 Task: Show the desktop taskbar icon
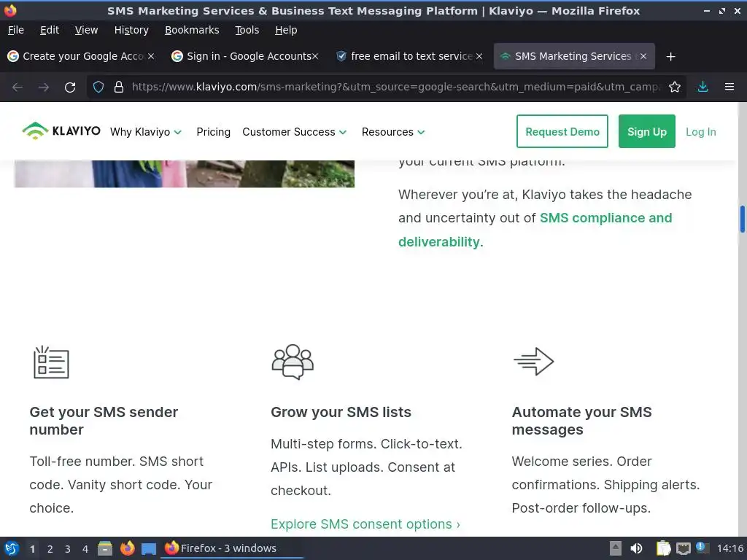[148, 549]
